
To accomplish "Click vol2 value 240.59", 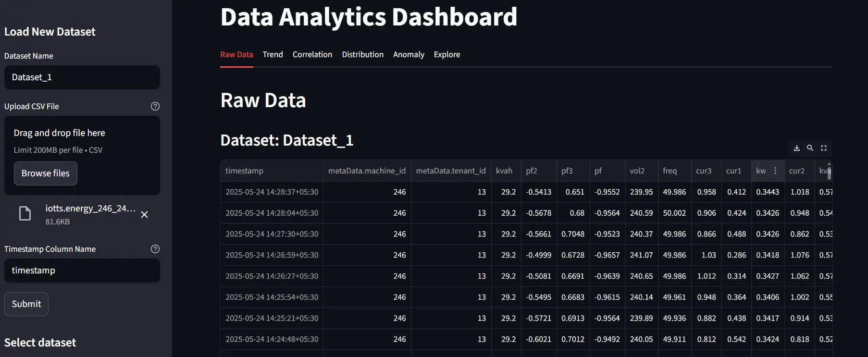I will 641,213.
